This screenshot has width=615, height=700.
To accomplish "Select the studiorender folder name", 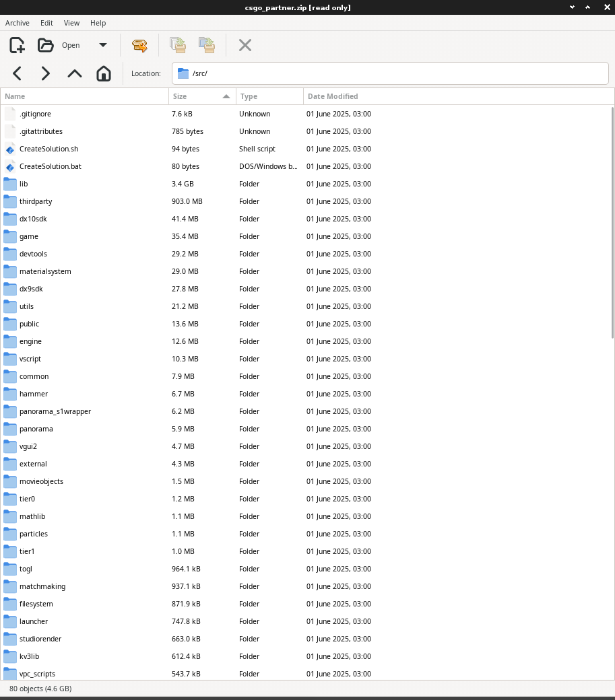I will point(40,639).
